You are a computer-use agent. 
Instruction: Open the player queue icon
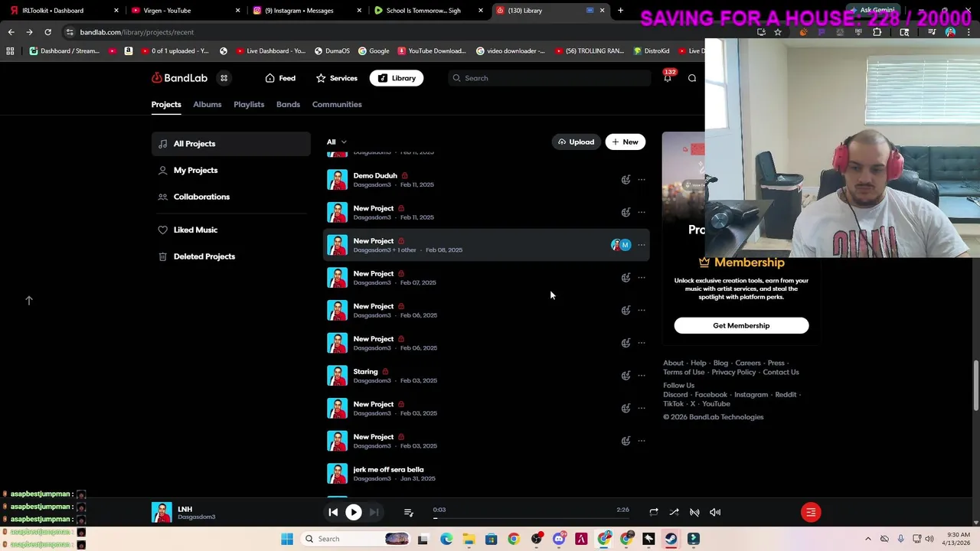(408, 512)
